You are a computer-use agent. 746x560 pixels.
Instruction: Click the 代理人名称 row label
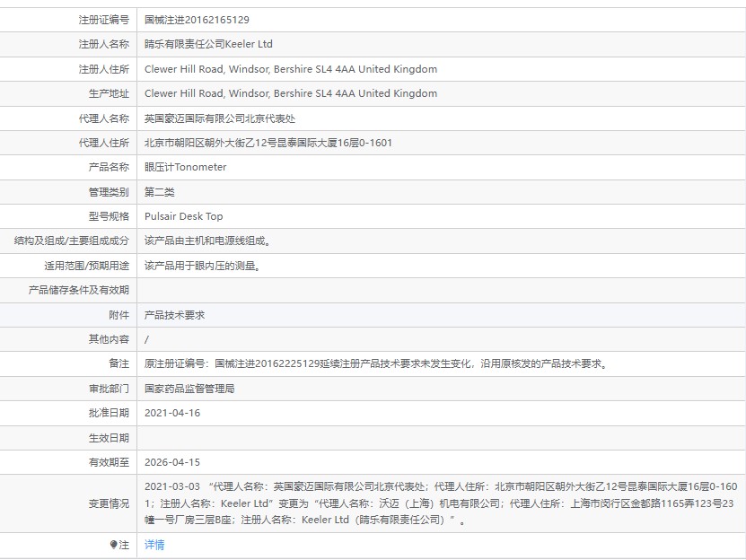pos(104,118)
